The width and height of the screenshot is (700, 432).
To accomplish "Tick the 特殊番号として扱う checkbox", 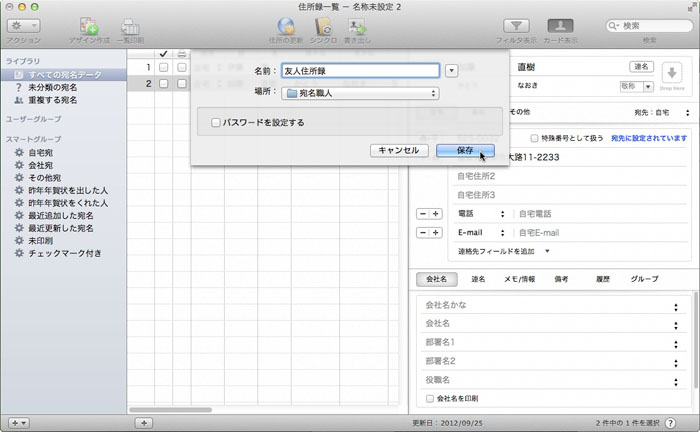I will pos(535,138).
